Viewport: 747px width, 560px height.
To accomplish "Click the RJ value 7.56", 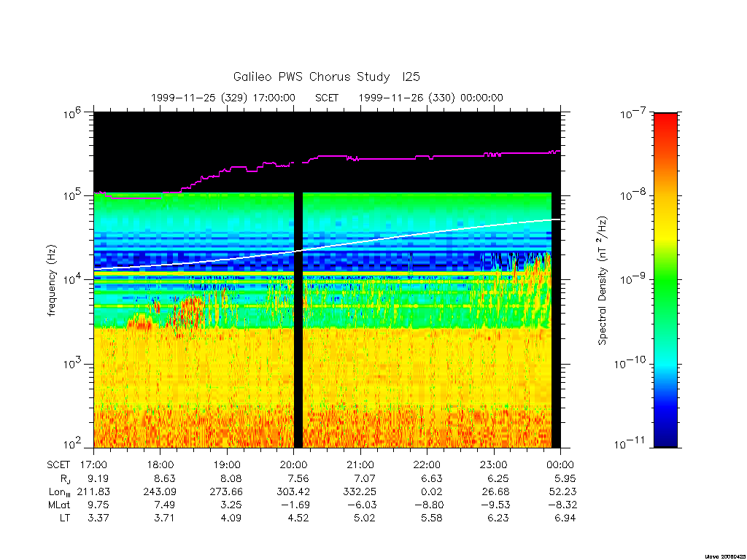I will tap(298, 478).
